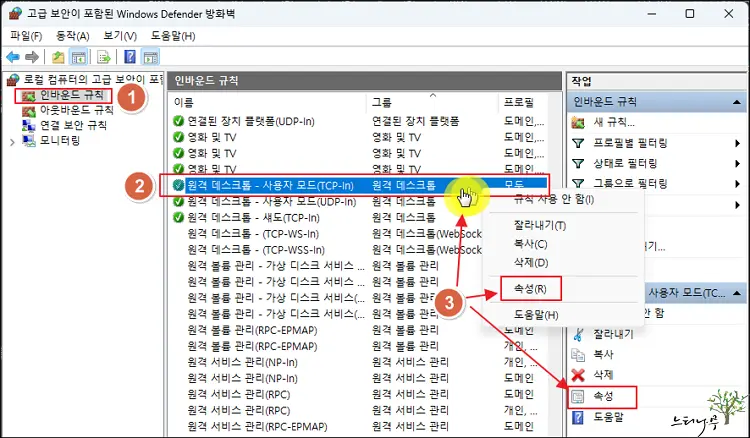Select rule 연결된 장치 플랫폼(UDP-In)
Image resolution: width=750 pixels, height=438 pixels.
tap(251, 121)
